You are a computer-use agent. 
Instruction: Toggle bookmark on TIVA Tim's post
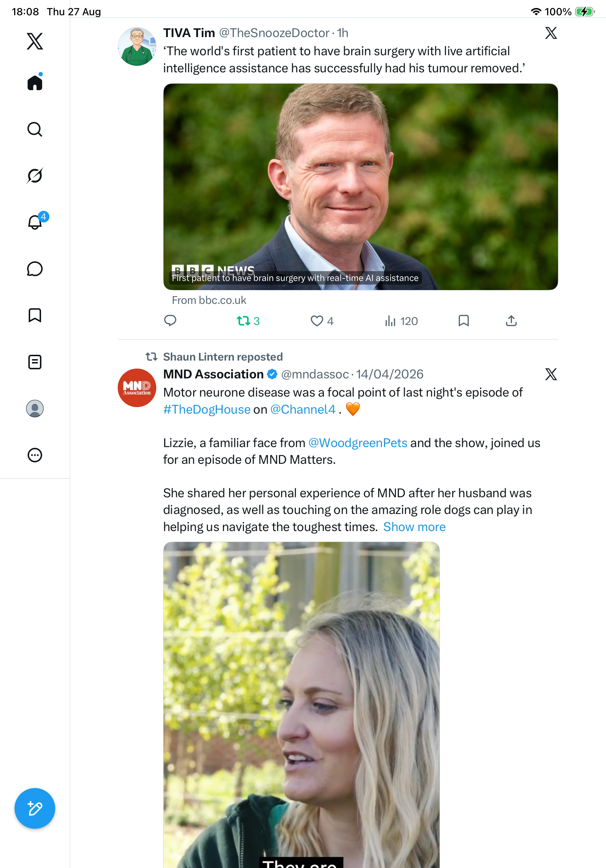click(x=464, y=321)
